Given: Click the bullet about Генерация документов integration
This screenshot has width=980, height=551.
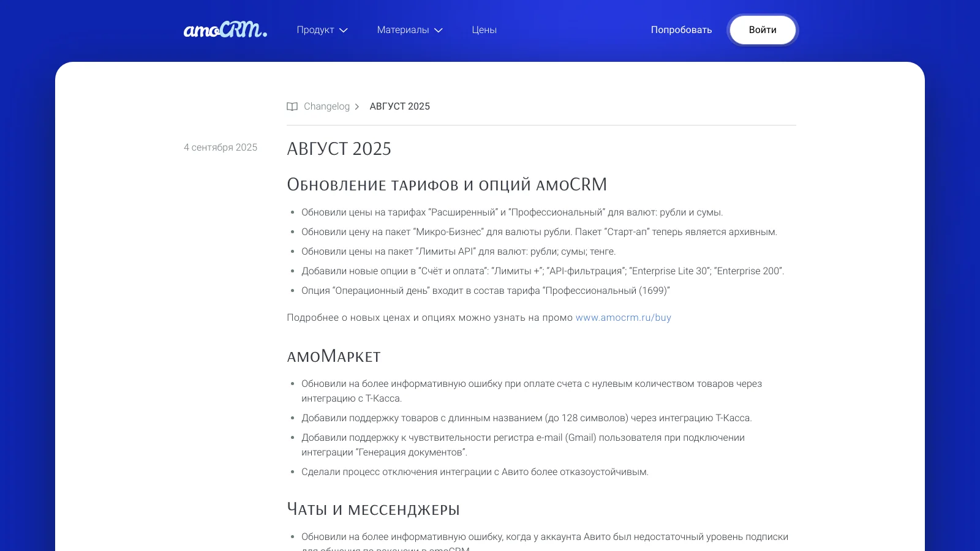Looking at the screenshot, I should click(523, 445).
